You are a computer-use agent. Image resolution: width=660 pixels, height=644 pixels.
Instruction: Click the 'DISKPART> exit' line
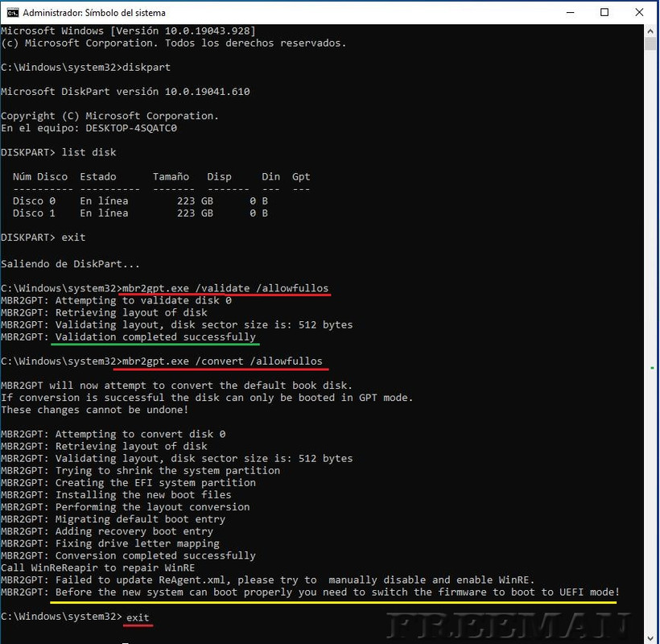[43, 237]
